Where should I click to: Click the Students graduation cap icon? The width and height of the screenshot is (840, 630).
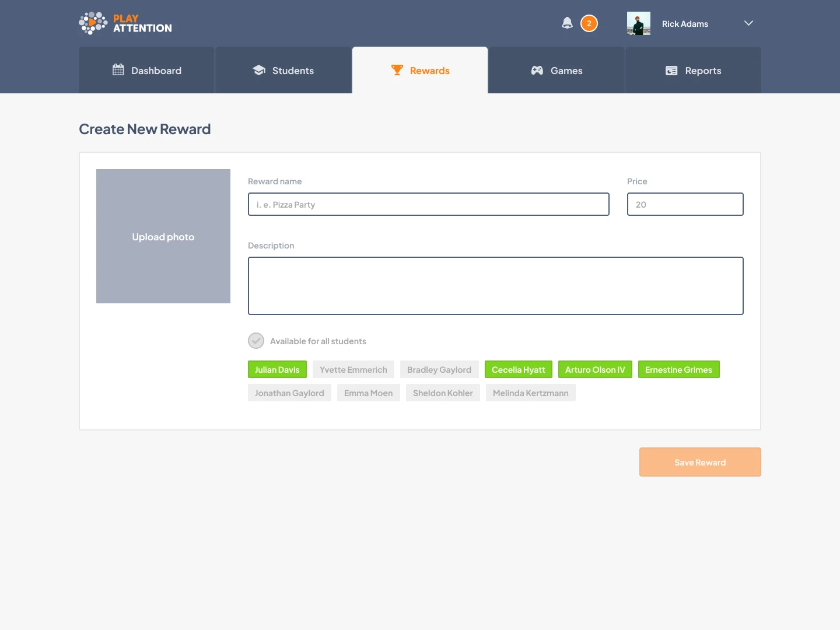coord(259,70)
